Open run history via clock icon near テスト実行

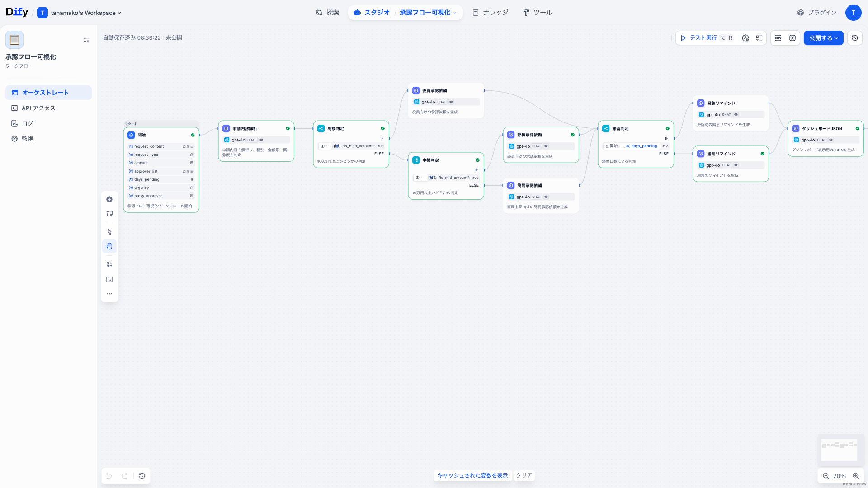pyautogui.click(x=745, y=38)
